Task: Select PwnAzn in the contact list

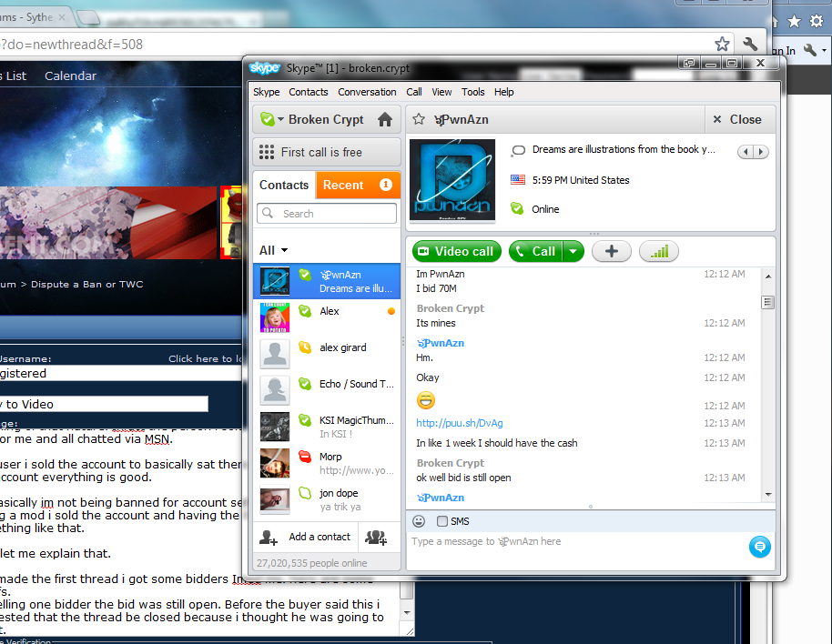Action: click(327, 281)
